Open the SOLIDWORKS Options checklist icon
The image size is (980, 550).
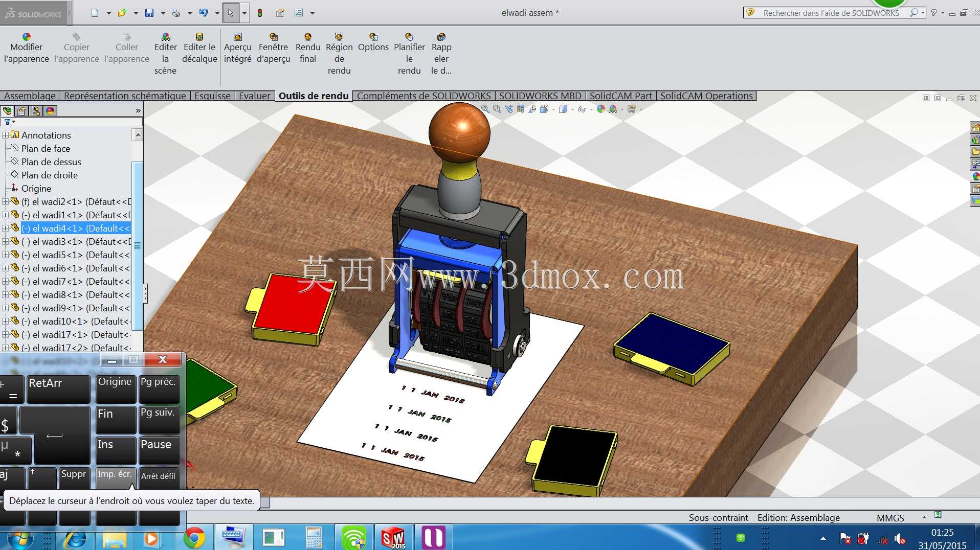pos(299,13)
